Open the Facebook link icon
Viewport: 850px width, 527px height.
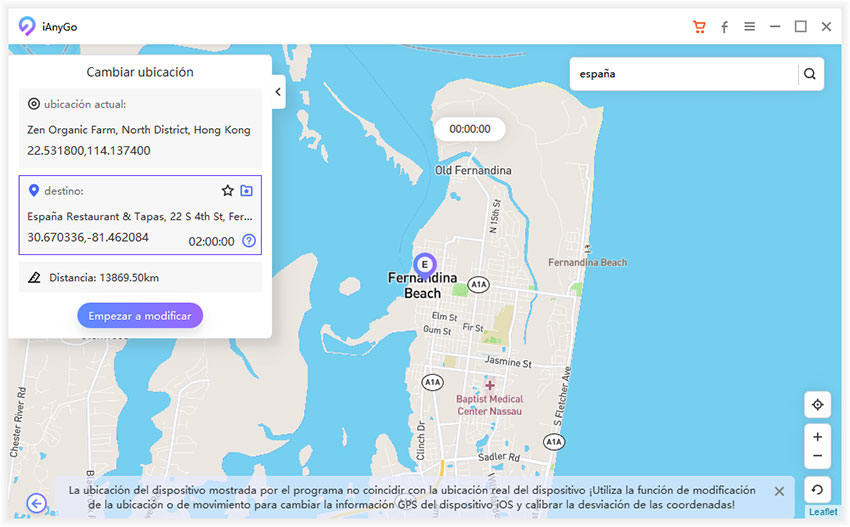click(724, 27)
